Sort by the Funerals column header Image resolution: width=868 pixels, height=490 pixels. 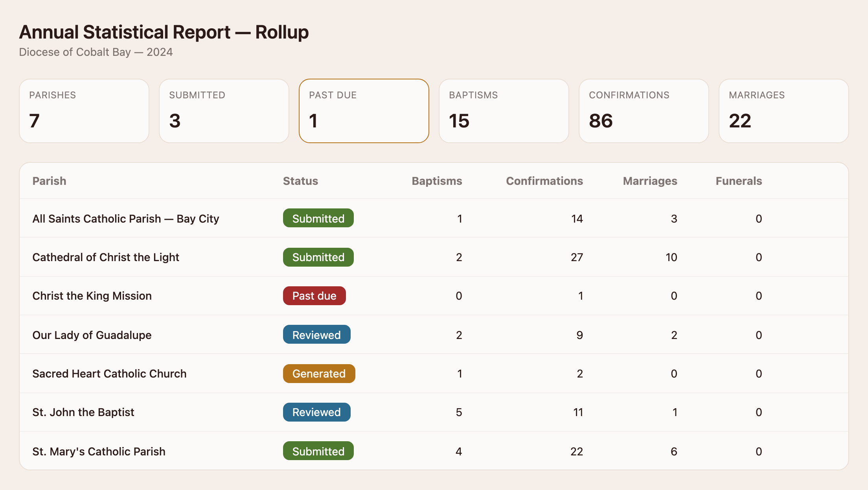(739, 181)
